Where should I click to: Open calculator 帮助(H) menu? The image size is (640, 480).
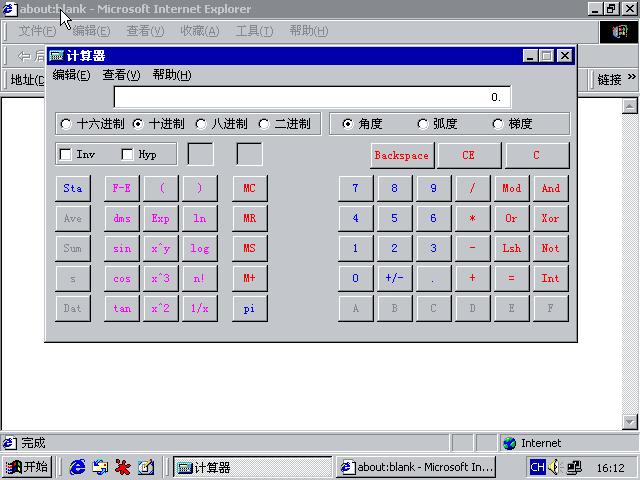click(x=172, y=75)
